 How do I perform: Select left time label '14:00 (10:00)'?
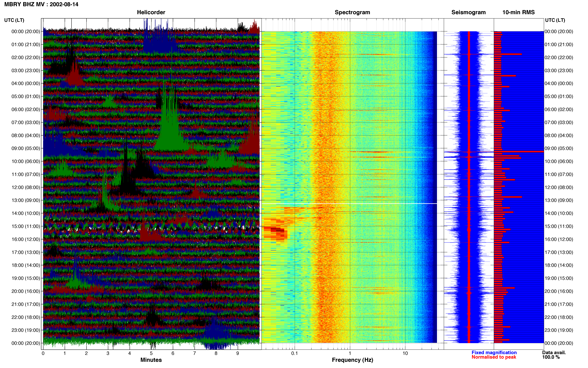coord(26,213)
